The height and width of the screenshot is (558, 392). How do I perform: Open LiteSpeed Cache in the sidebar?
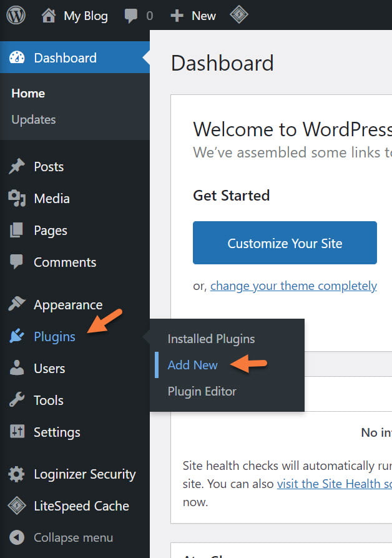[81, 506]
